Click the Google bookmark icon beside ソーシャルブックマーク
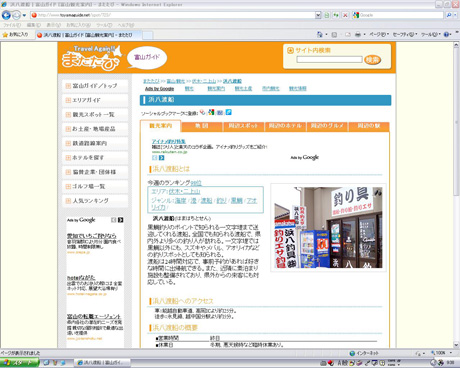 pos(211,112)
